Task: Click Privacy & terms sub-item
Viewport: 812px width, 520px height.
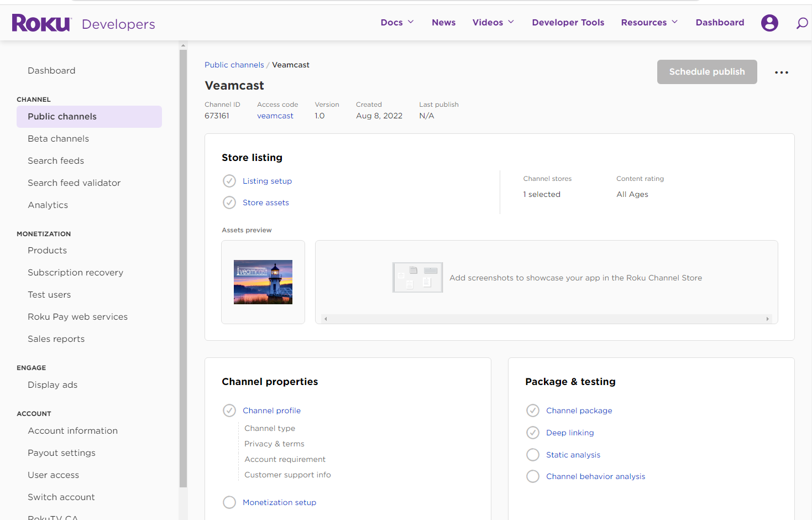Action: click(274, 444)
